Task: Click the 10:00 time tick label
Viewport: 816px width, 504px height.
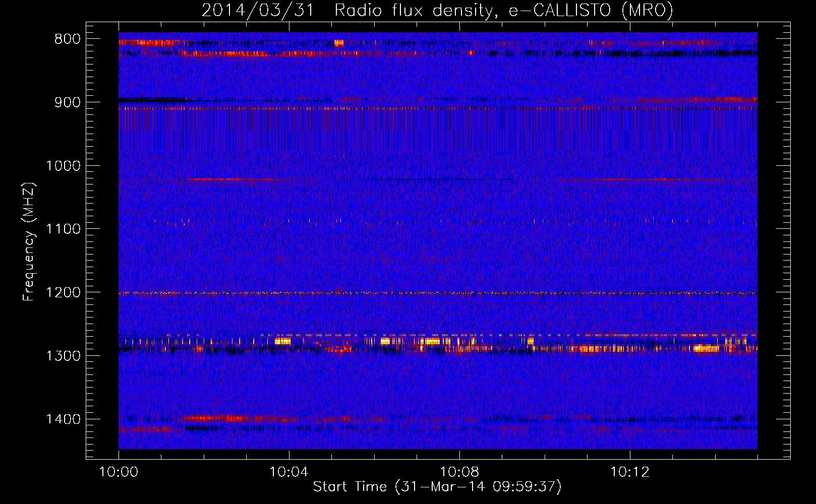Action: point(119,472)
